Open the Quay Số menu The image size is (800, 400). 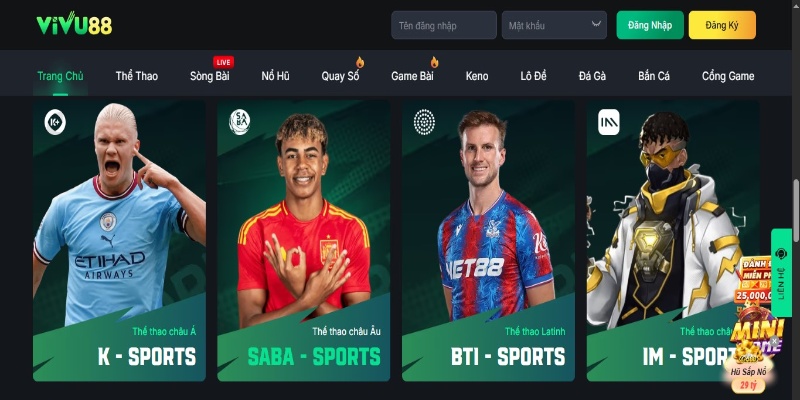pos(340,76)
